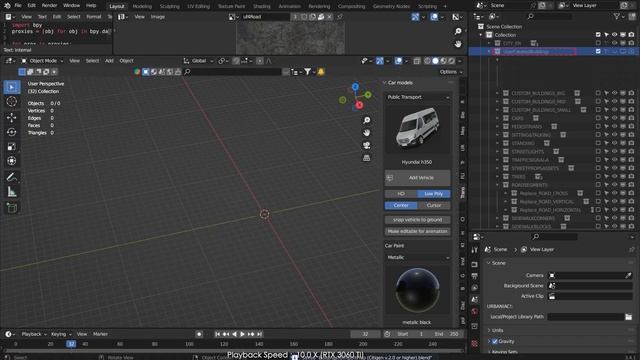This screenshot has height=360, width=640.
Task: Expand the CITY_EN collection row
Action: tap(489, 43)
